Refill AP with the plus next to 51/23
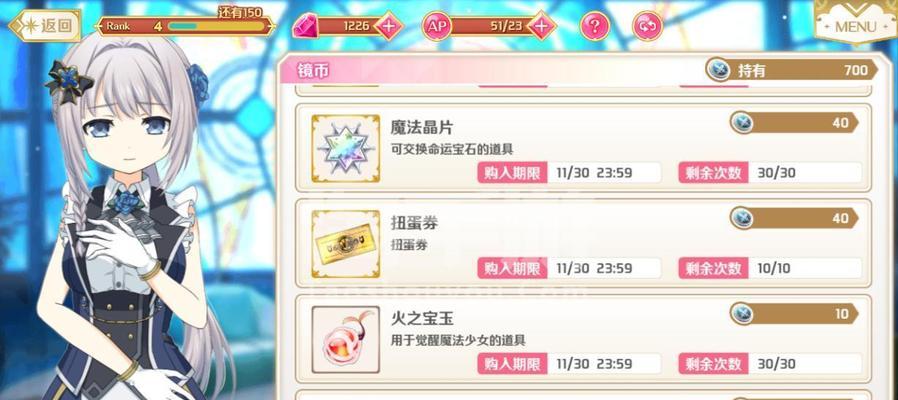Image resolution: width=898 pixels, height=400 pixels. [541, 26]
